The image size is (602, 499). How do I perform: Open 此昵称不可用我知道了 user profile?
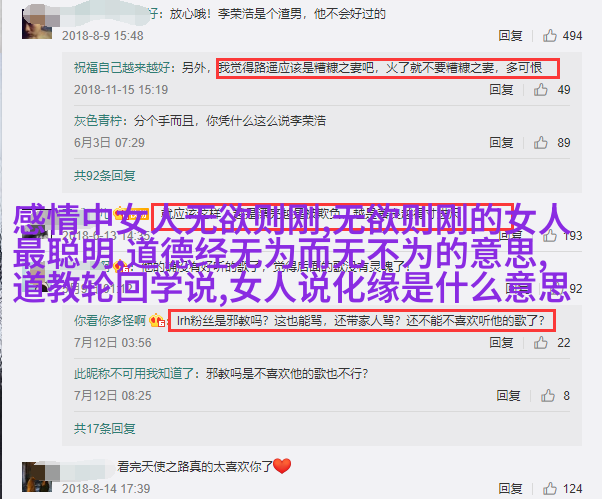coord(134,373)
